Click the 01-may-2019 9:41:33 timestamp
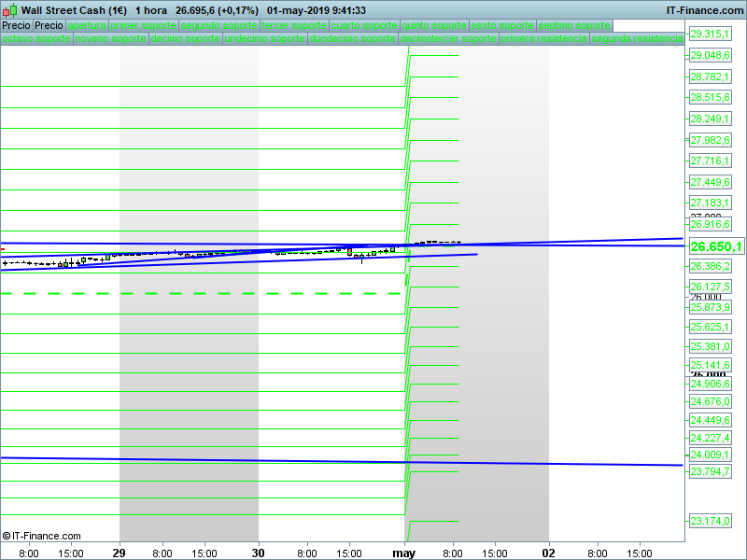Image resolution: width=747 pixels, height=560 pixels. [317, 10]
